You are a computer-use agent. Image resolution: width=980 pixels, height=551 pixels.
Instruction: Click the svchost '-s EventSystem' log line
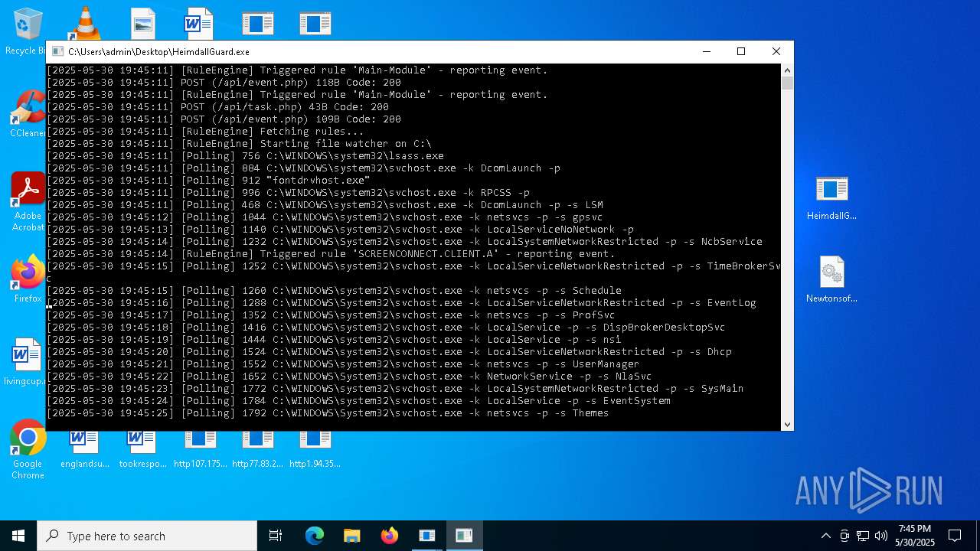pyautogui.click(x=358, y=401)
